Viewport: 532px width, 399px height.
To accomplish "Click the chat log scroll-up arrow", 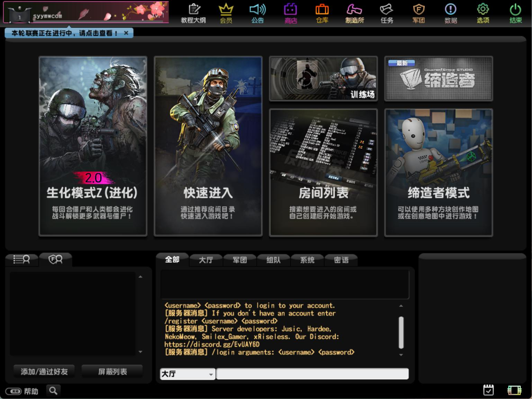I will tap(401, 306).
